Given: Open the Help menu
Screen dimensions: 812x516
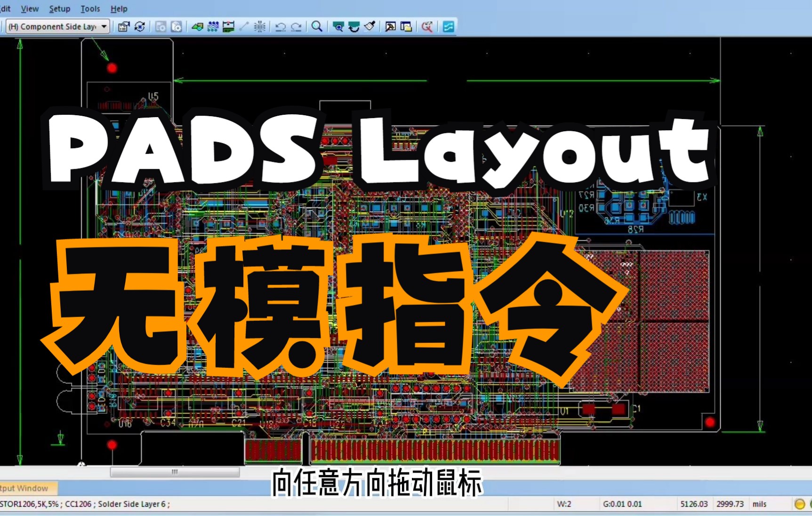Looking at the screenshot, I should [x=119, y=8].
